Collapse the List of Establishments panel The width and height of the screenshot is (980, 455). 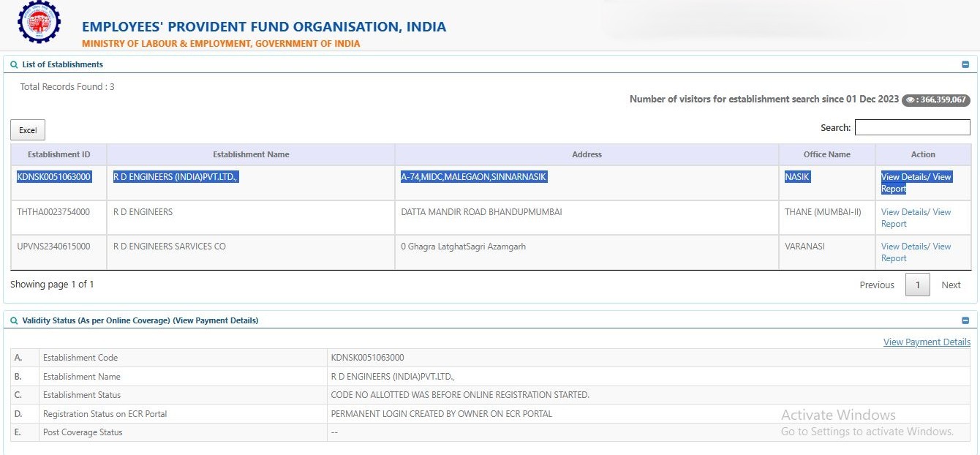(x=965, y=64)
